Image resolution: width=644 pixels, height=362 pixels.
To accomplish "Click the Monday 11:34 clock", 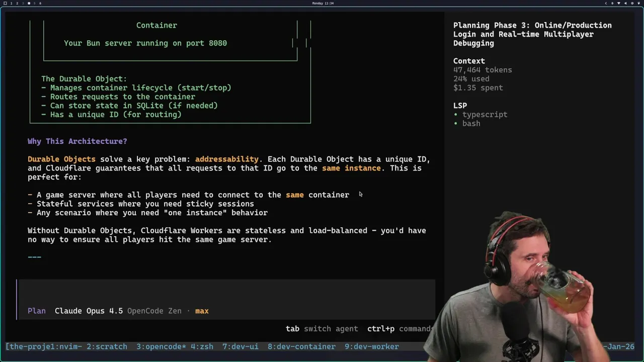I will point(323,3).
